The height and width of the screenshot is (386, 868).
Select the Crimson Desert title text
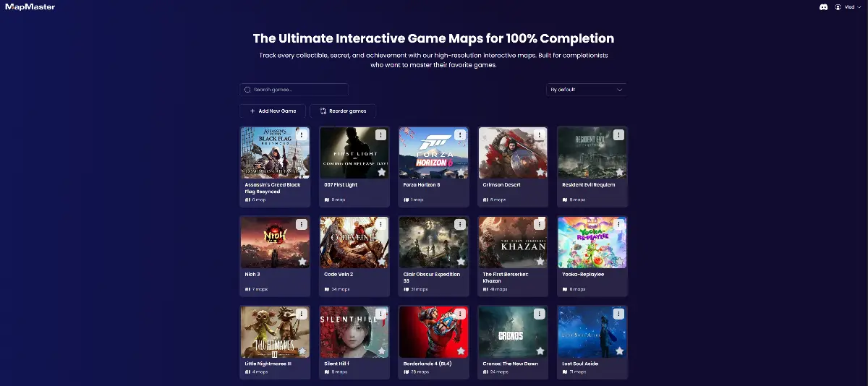501,184
